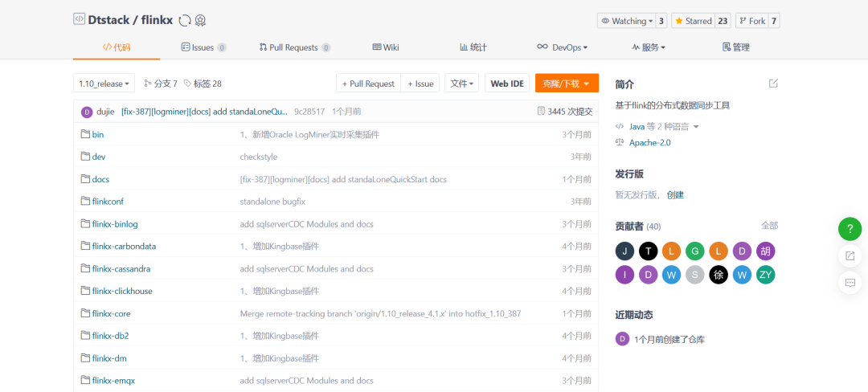The width and height of the screenshot is (868, 392).
Task: Click the fork count 7
Action: tap(774, 21)
